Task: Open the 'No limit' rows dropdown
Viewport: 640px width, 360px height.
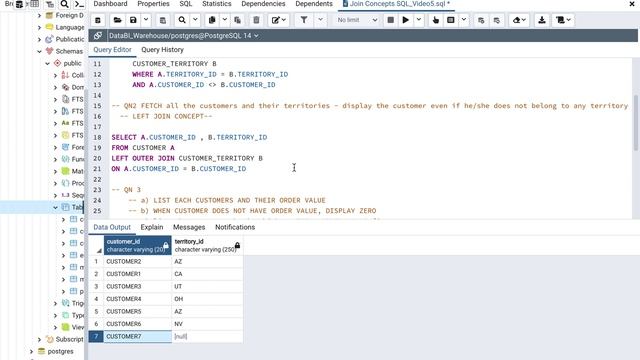Action: (357, 20)
